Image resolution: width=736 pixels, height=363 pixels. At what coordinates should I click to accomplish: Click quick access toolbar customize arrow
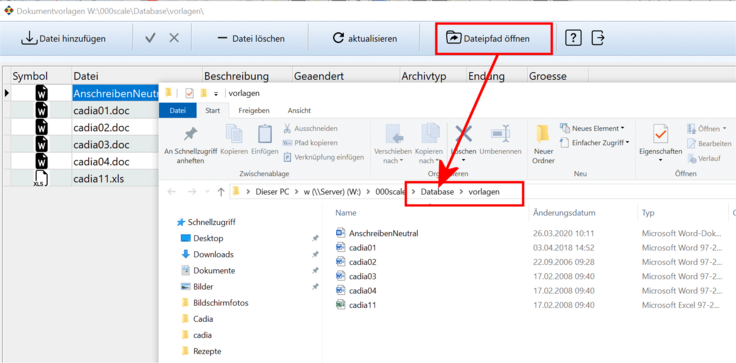pyautogui.click(x=216, y=93)
